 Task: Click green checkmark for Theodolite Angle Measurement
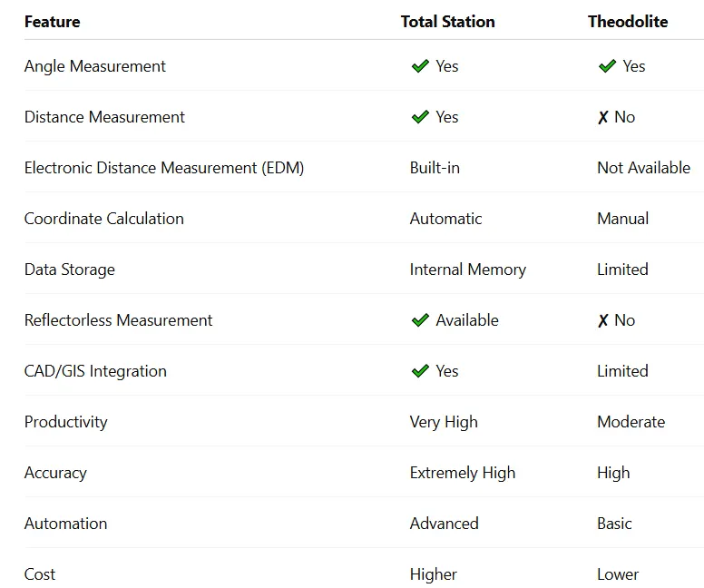click(x=608, y=66)
